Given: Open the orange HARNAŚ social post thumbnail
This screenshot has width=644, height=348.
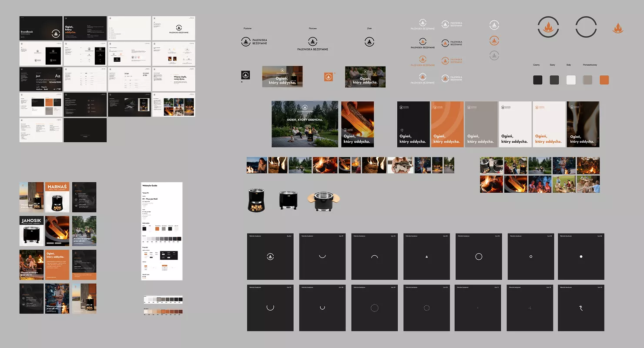Looking at the screenshot, I should pyautogui.click(x=57, y=197).
